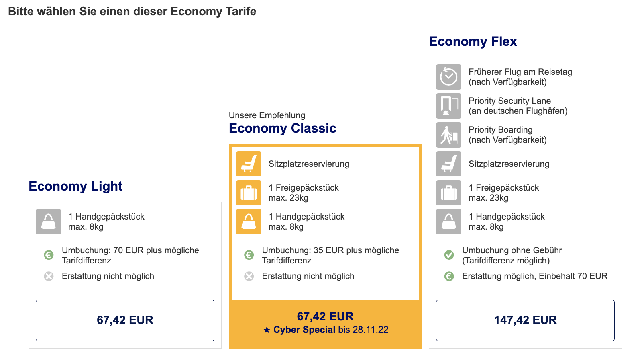
Task: Click the euro icon beside 70 EUR rebooking
Action: point(49,255)
